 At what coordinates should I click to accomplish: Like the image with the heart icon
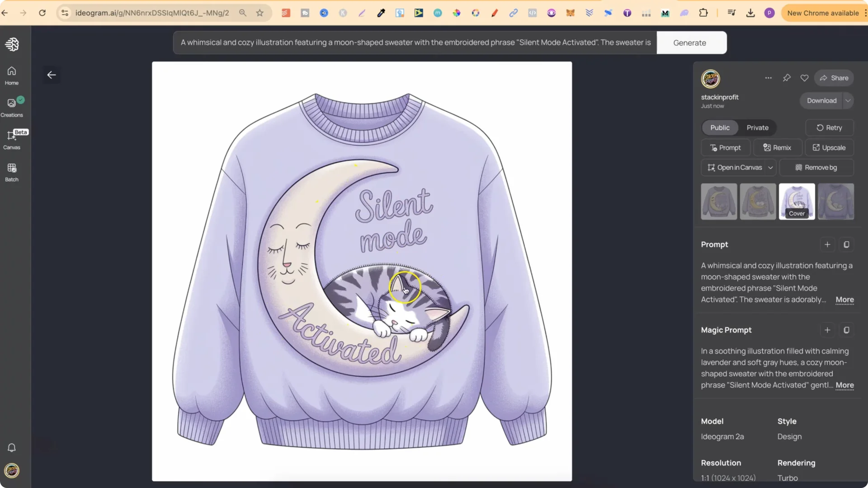(x=804, y=78)
